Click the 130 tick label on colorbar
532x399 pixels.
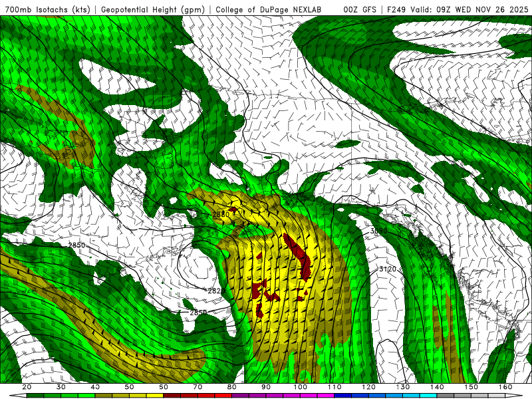[403, 387]
